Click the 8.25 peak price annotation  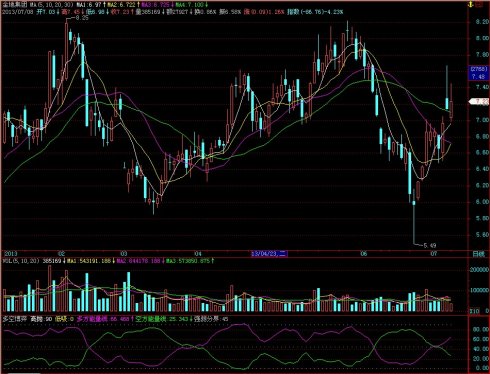(x=82, y=18)
